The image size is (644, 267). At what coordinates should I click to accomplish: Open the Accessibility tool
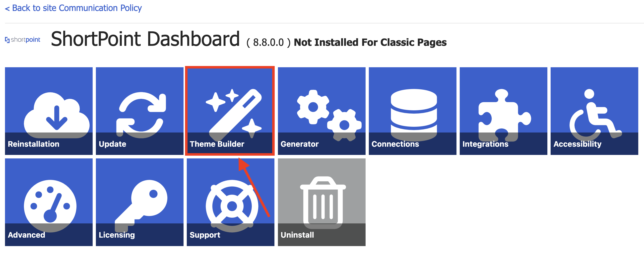coord(594,110)
